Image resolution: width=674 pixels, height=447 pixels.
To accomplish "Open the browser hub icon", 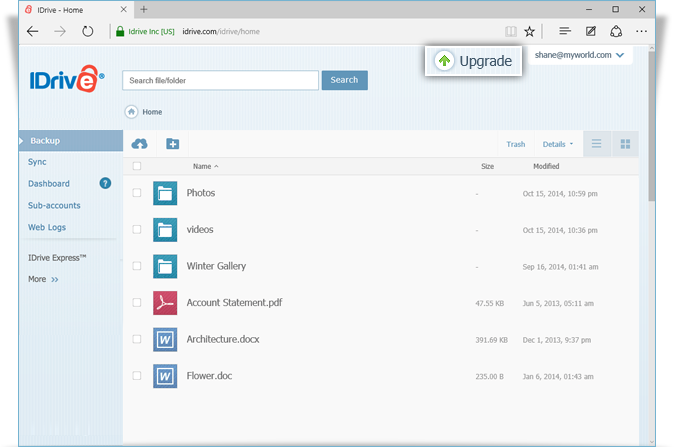I will click(x=565, y=31).
